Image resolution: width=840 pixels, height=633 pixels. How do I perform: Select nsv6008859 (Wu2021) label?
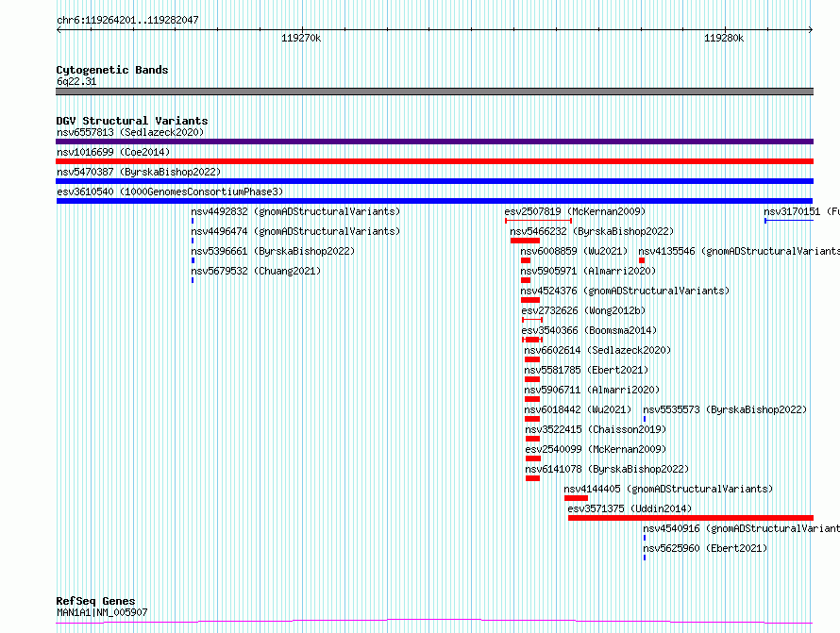coord(574,251)
